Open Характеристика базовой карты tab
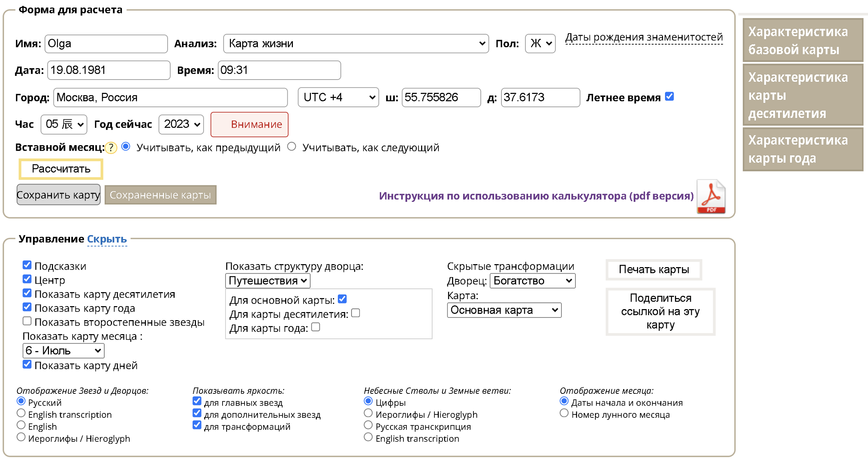The height and width of the screenshot is (459, 868). point(803,40)
